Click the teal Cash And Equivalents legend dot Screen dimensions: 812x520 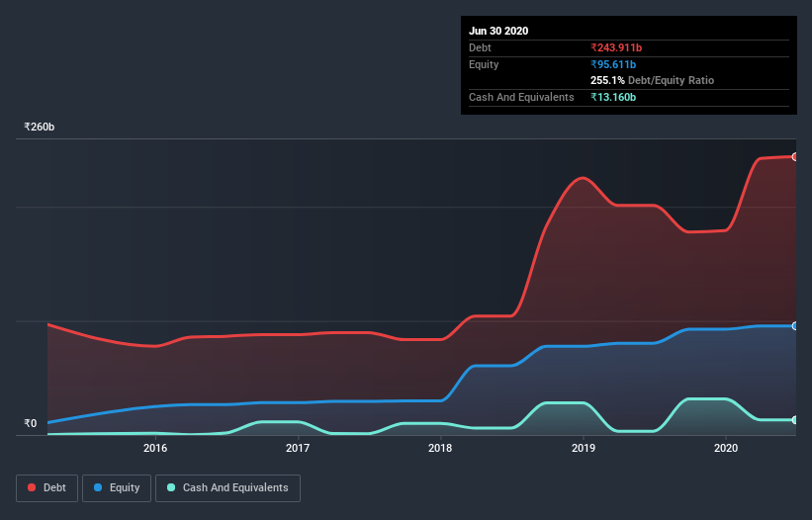(171, 487)
